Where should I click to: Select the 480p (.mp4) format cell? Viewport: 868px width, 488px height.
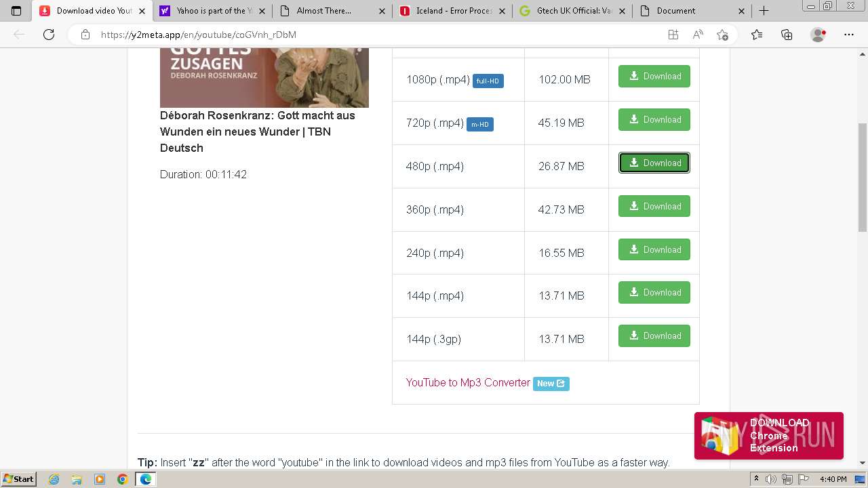tap(458, 166)
